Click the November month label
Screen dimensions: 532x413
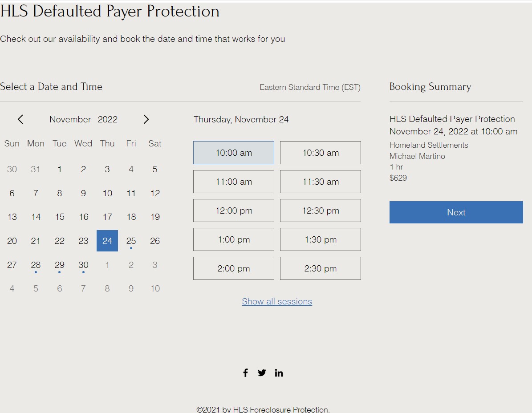click(x=70, y=119)
